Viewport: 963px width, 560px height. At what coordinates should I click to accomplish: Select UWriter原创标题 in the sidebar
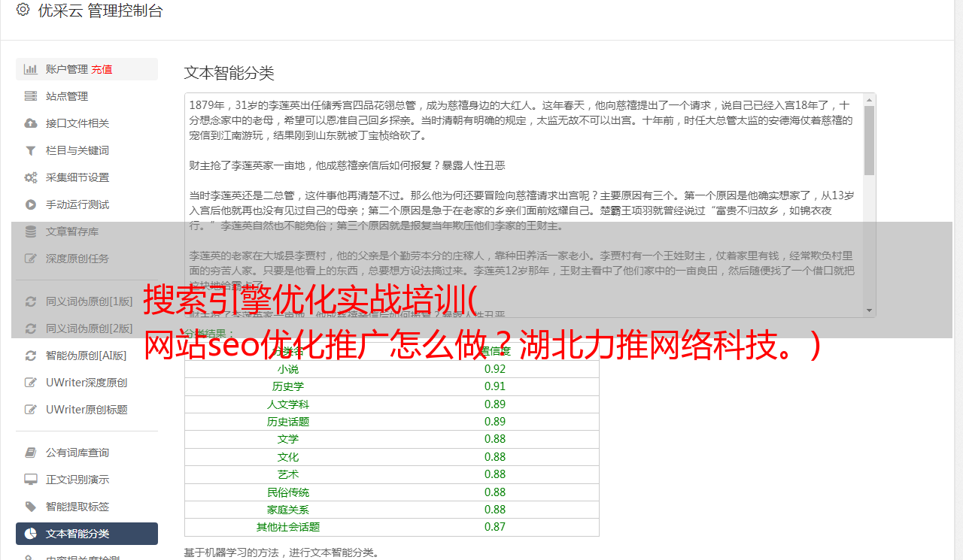[x=87, y=410]
